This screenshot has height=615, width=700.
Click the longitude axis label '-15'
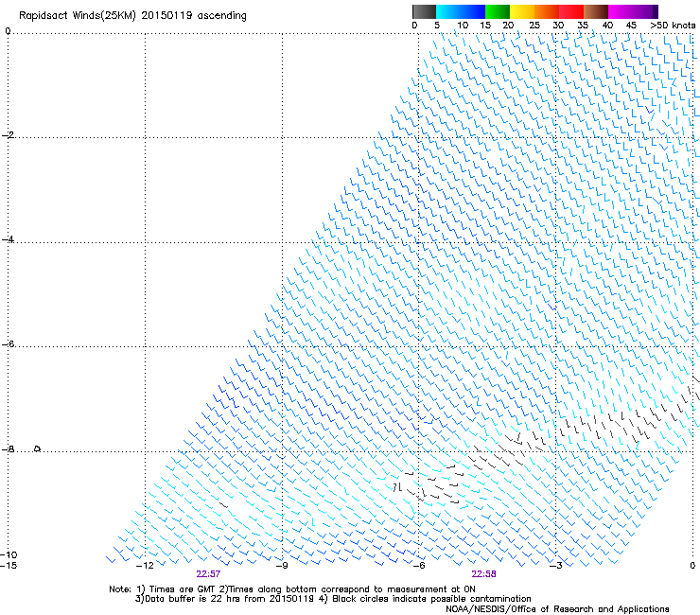point(9,566)
